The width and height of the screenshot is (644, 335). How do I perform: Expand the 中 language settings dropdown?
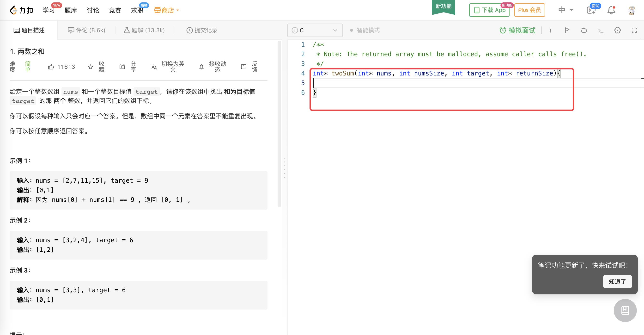564,10
